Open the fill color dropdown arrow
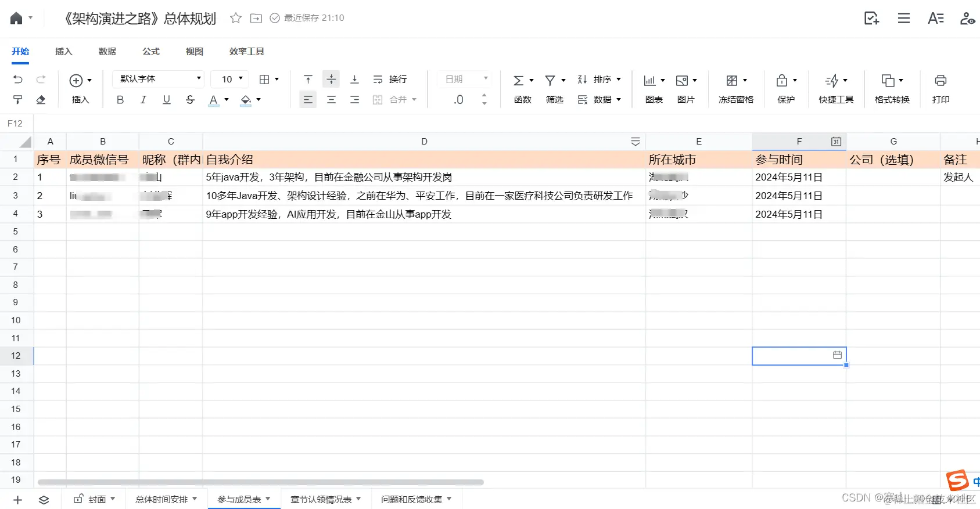This screenshot has width=980, height=509. pos(259,100)
